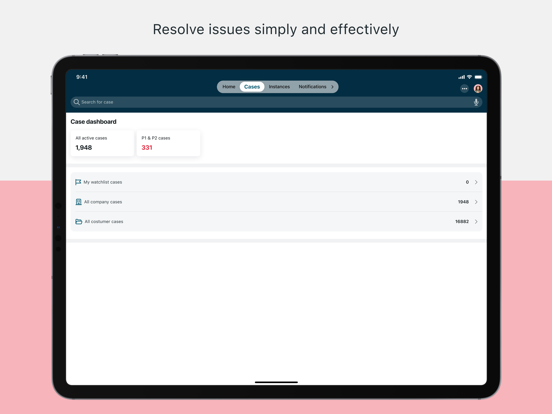Switch to the Home tab
Image resolution: width=552 pixels, height=414 pixels.
229,87
